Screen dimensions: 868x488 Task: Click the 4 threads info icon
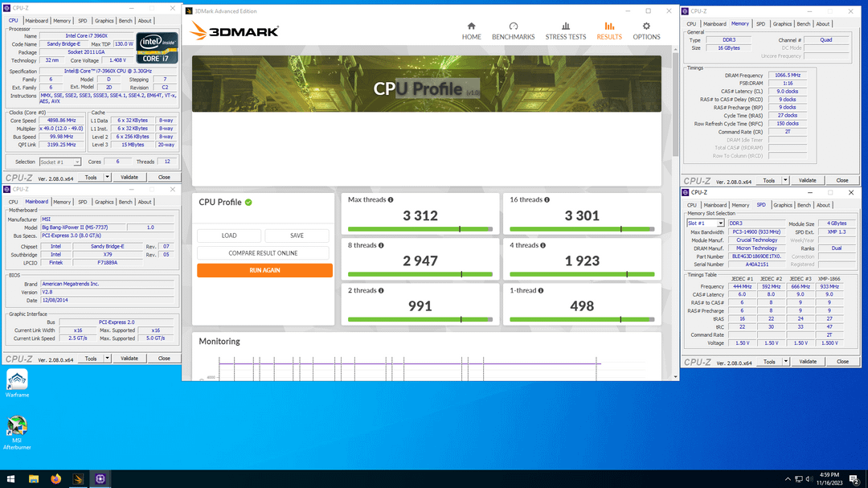[542, 245]
